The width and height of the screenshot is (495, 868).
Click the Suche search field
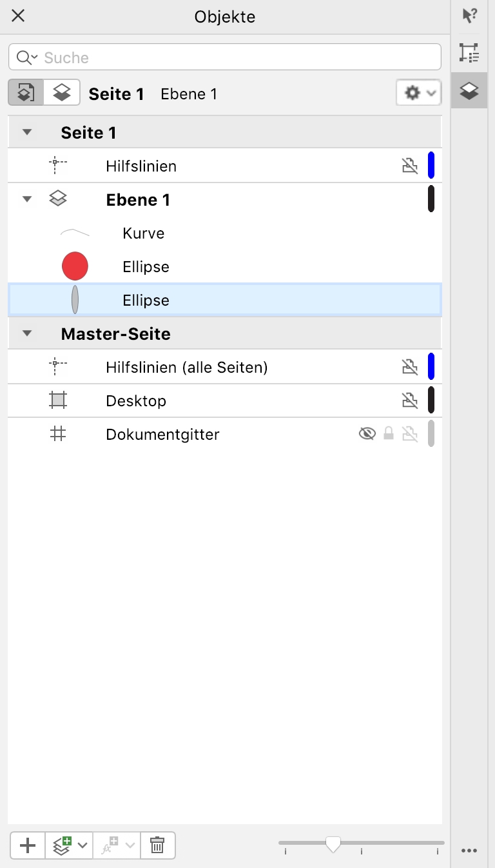(232, 57)
